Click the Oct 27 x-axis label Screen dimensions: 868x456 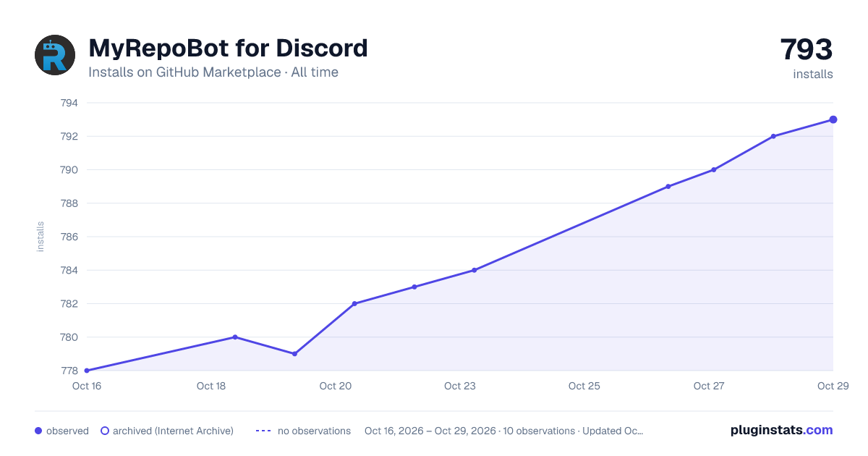709,386
